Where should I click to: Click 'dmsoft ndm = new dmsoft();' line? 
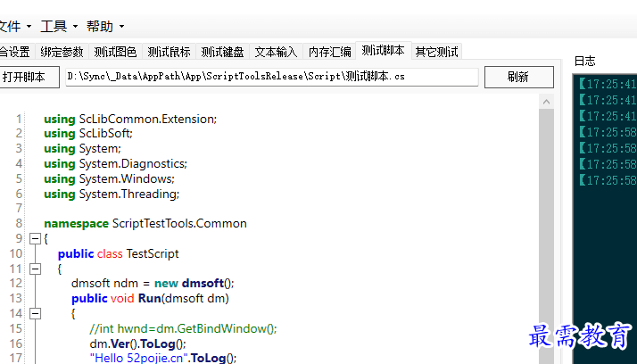click(153, 283)
